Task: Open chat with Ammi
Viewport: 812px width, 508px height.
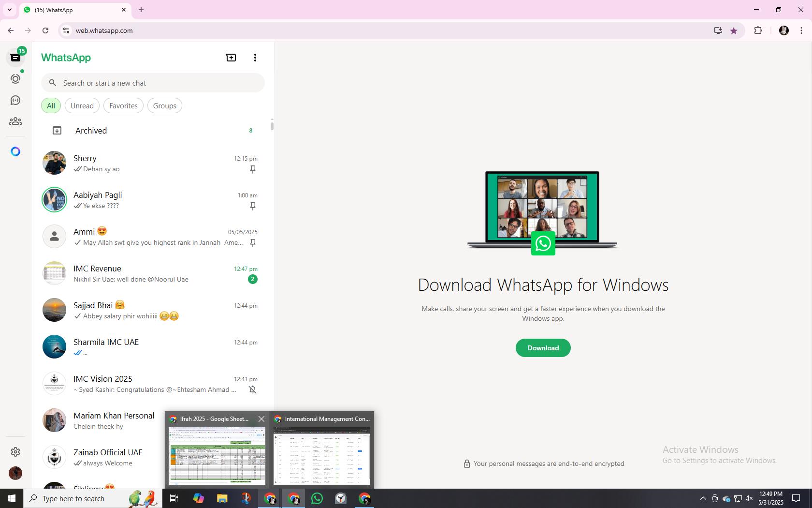Action: tap(153, 237)
